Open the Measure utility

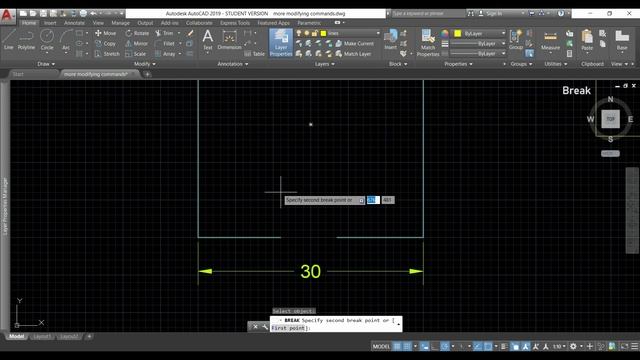tap(550, 41)
